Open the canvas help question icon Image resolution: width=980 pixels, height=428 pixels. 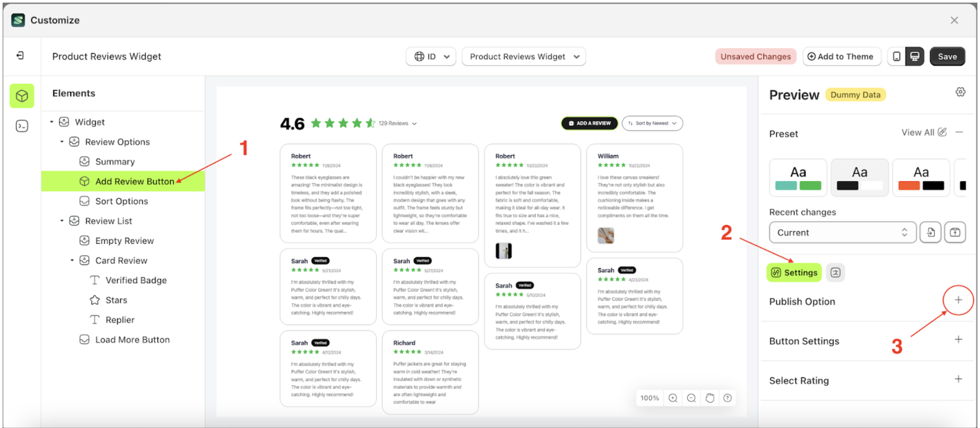point(727,398)
